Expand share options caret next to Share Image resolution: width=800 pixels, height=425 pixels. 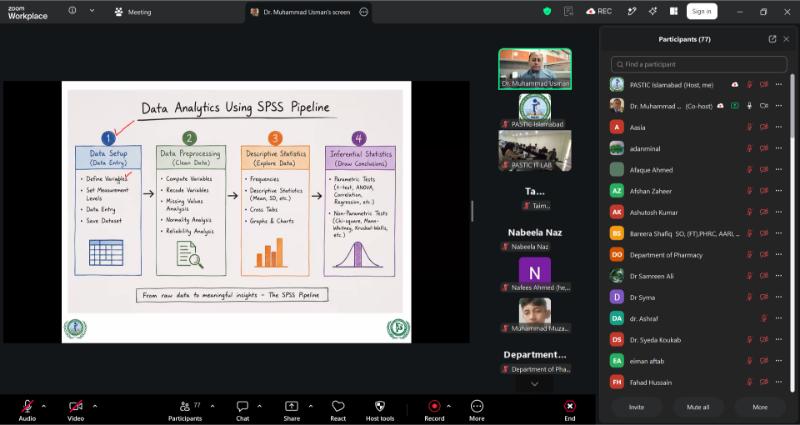310,407
